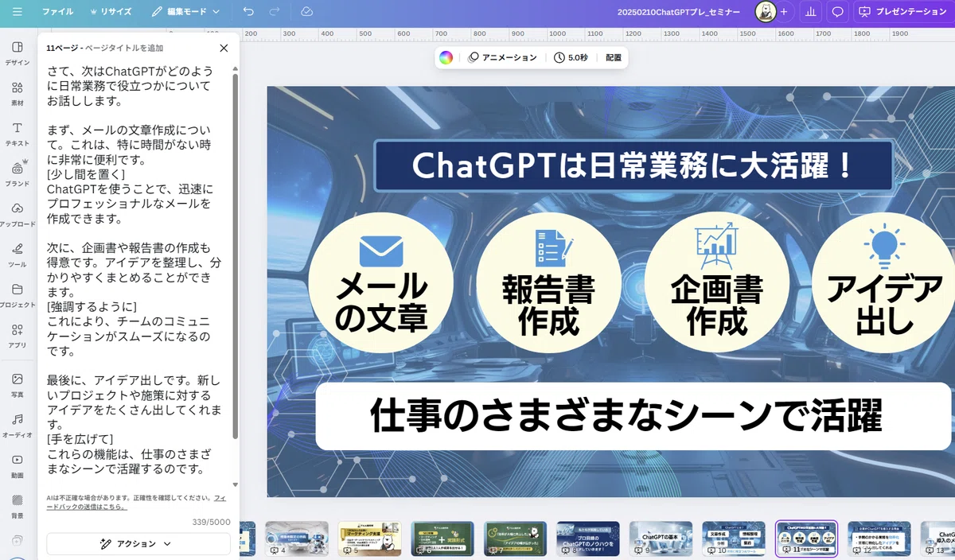The height and width of the screenshot is (560, 955).
Task: Open the 素材 elements panel
Action: [x=18, y=93]
